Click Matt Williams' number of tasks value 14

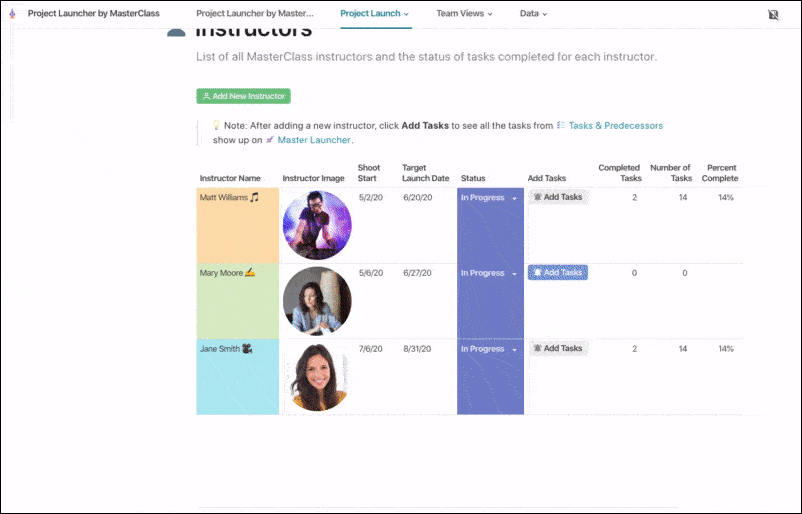click(683, 197)
